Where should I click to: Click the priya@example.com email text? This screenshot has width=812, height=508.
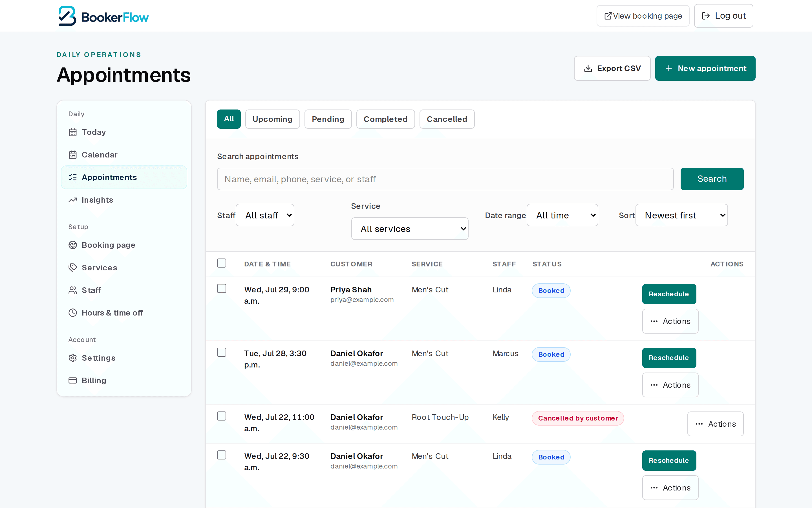(x=362, y=300)
